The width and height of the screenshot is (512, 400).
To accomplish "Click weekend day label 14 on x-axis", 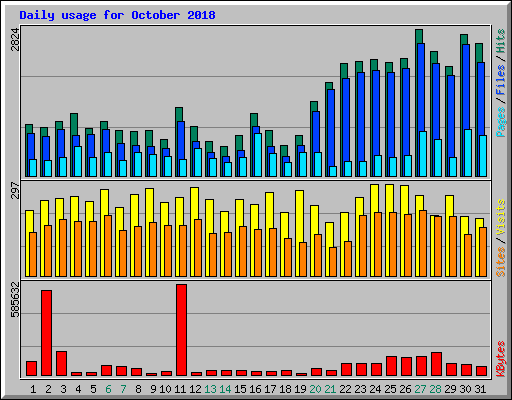I will (225, 389).
